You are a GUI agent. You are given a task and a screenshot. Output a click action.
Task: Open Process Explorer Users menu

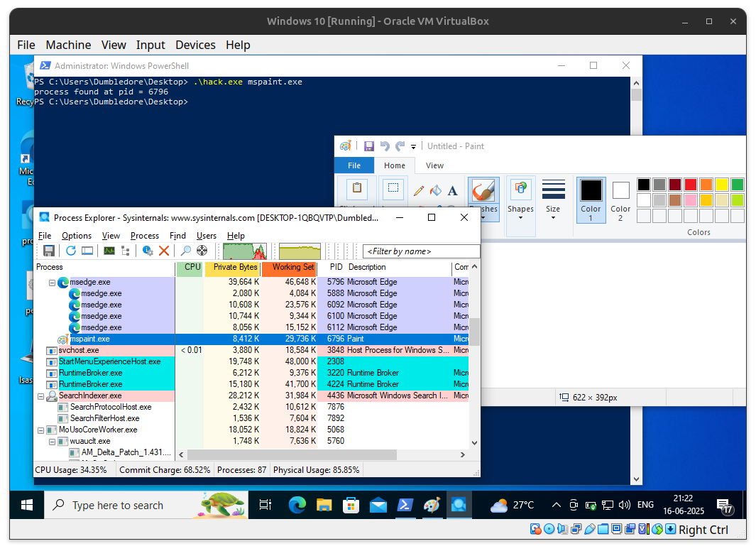click(207, 235)
